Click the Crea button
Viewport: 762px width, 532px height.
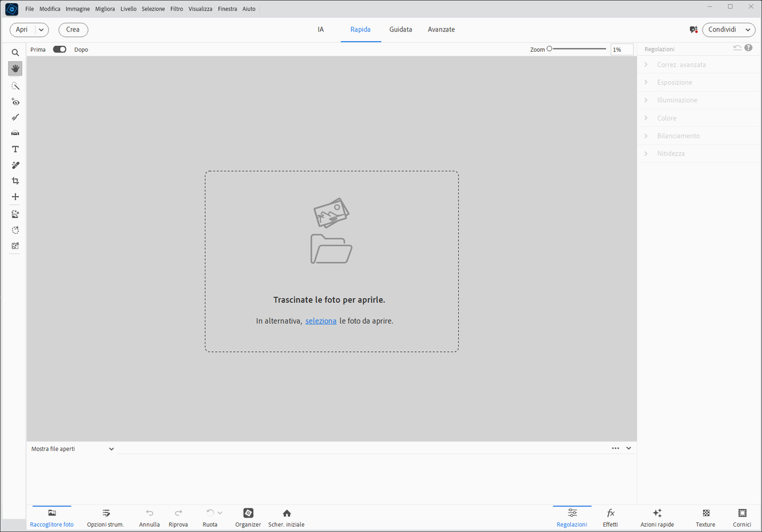[73, 30]
